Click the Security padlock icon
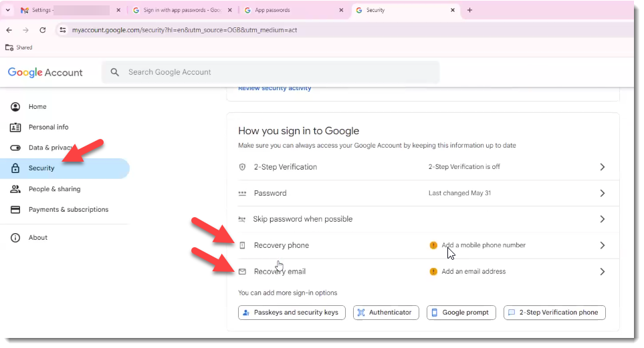 coord(15,168)
